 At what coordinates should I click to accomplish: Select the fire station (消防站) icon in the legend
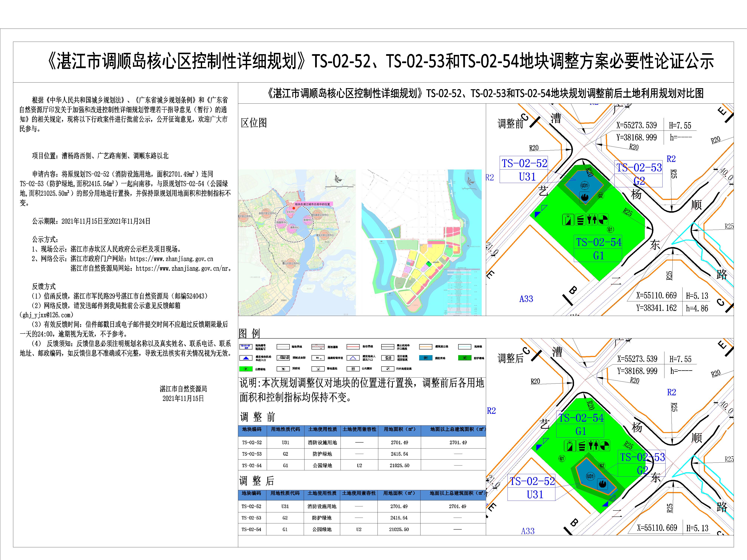[x=284, y=369]
